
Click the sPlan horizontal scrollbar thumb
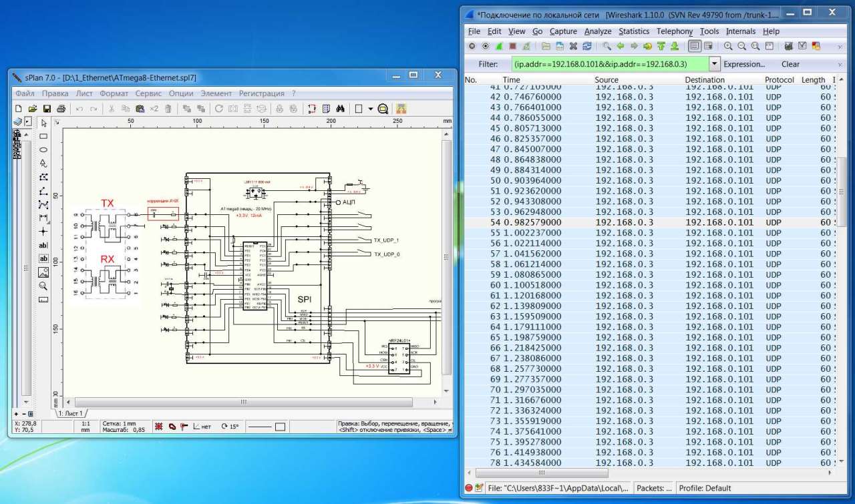(244, 402)
